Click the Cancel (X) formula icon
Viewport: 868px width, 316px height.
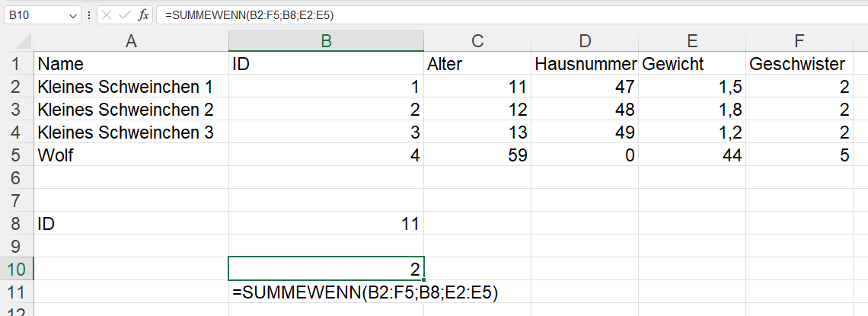[107, 15]
